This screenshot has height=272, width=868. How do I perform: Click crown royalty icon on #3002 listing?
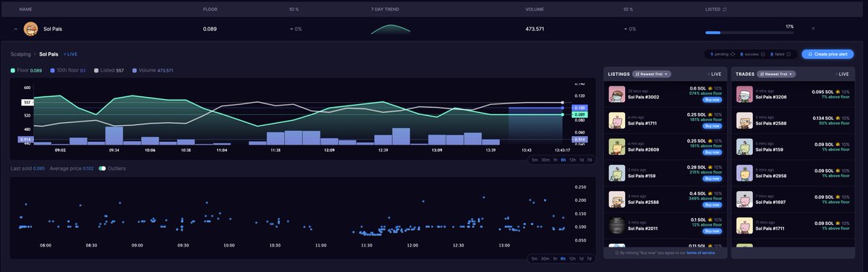(711, 88)
